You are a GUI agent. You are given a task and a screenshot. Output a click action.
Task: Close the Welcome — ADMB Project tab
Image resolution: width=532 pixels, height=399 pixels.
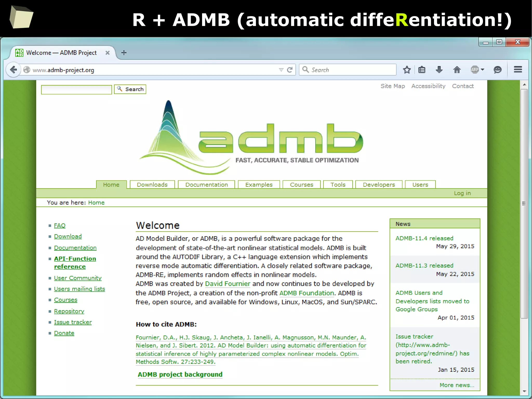click(x=107, y=53)
